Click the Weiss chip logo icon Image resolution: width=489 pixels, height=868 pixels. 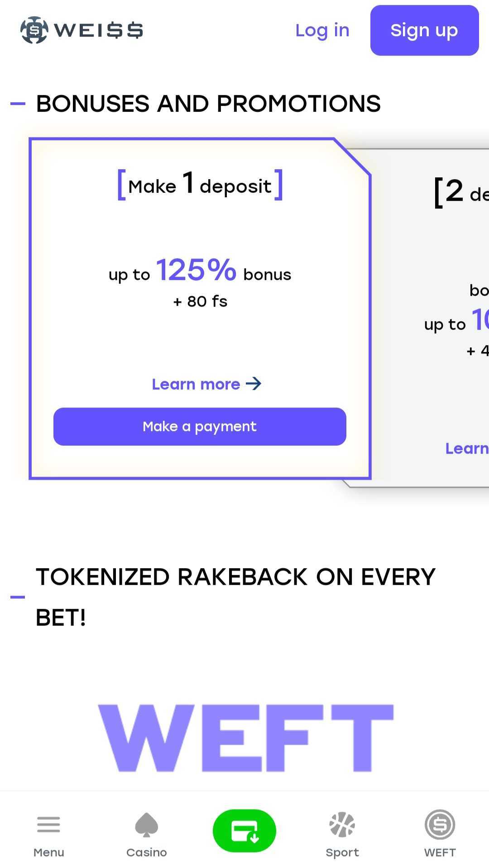(34, 30)
